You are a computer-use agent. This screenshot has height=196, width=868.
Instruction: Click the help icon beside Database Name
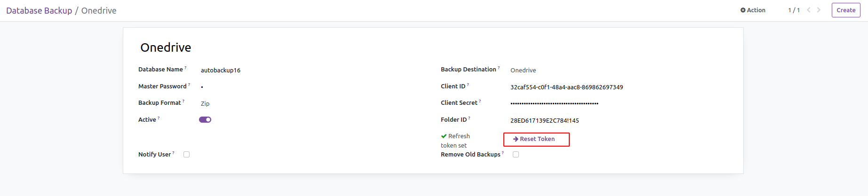point(185,68)
